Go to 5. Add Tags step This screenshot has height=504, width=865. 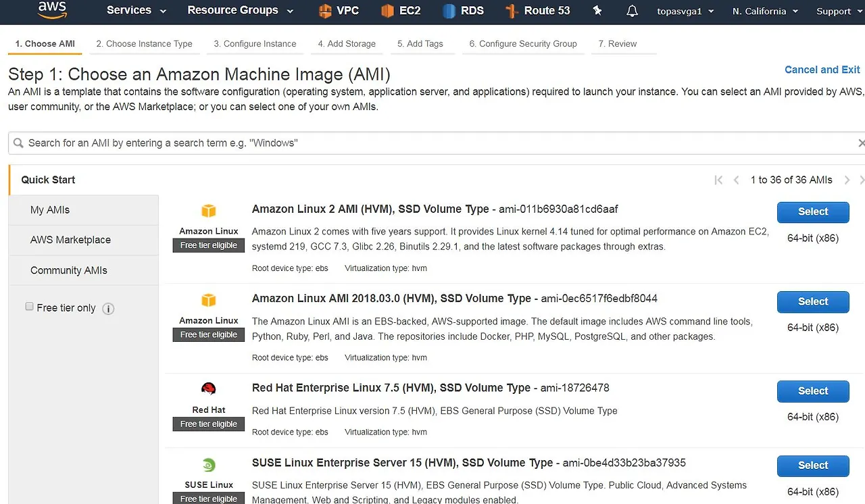[420, 44]
